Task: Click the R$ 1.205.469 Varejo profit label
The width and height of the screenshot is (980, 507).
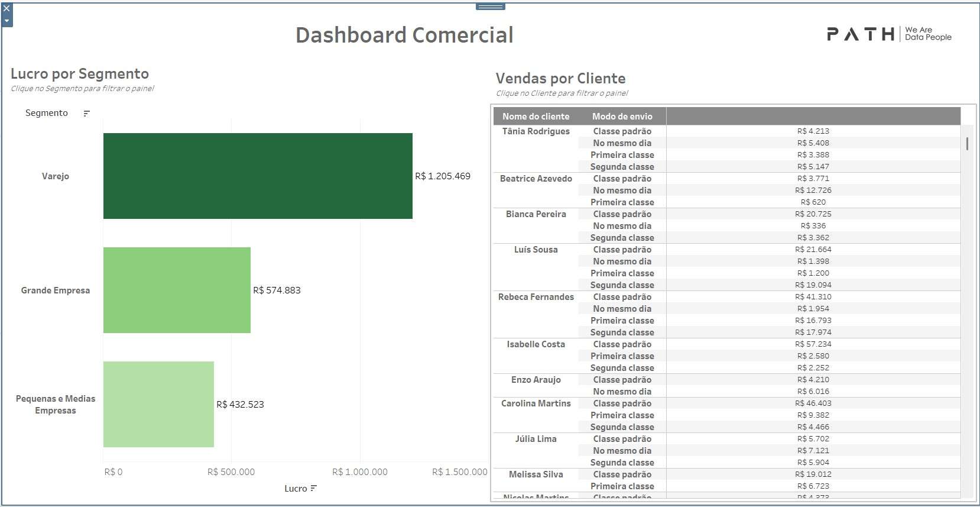Action: pos(443,176)
